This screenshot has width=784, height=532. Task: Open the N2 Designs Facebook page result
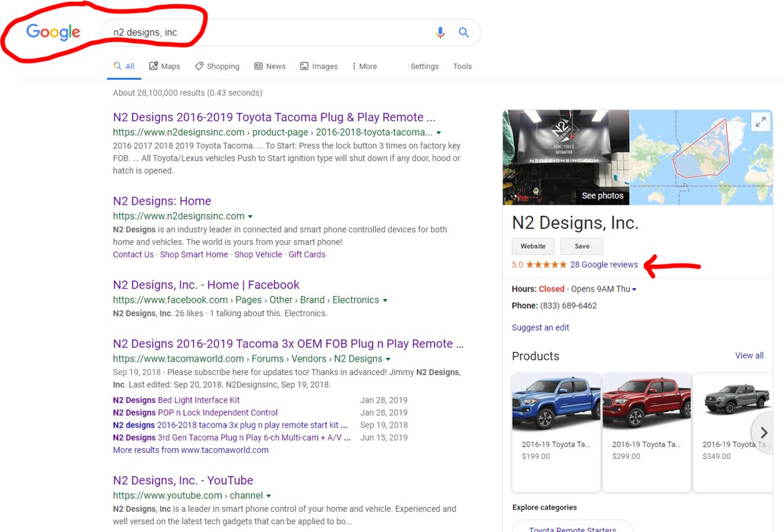coord(206,285)
